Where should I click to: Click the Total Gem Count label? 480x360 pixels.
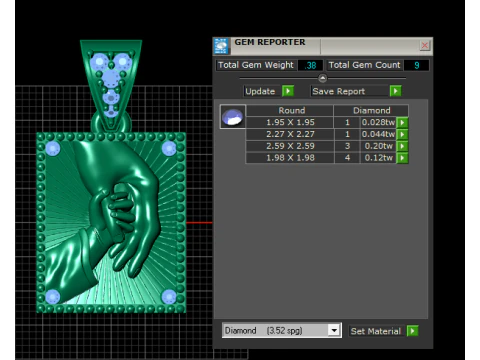coord(364,65)
